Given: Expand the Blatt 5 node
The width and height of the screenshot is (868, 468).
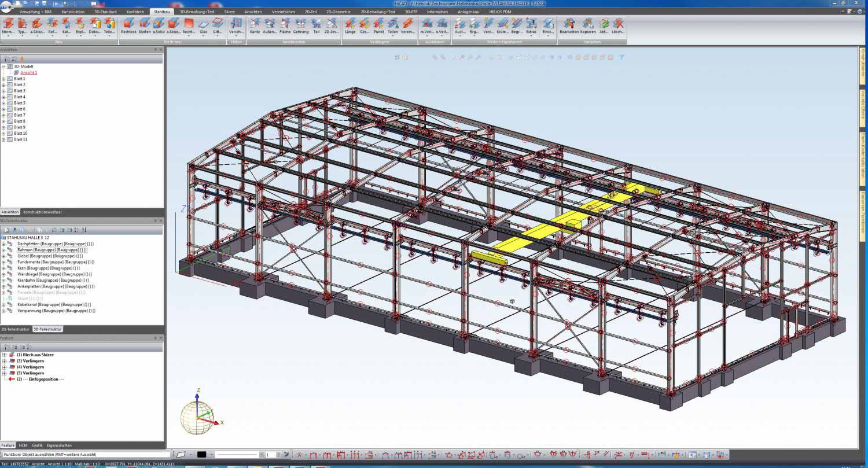Looking at the screenshot, I should pos(3,103).
